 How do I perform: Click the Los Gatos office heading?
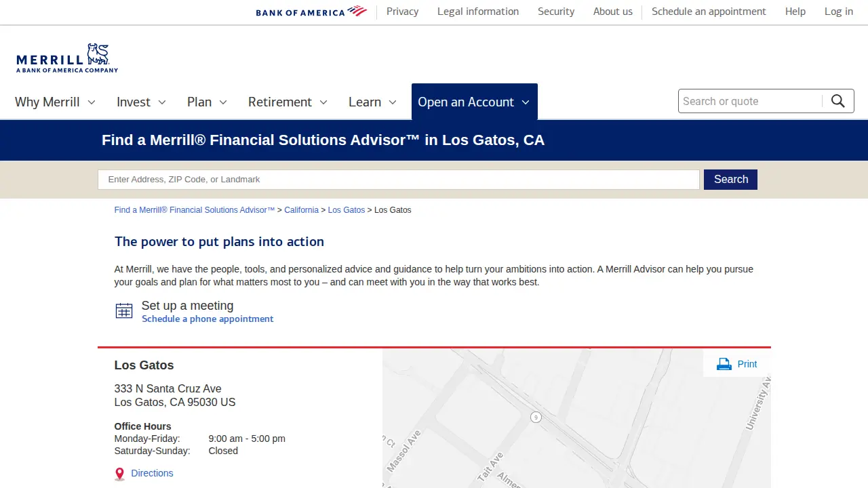pos(144,365)
